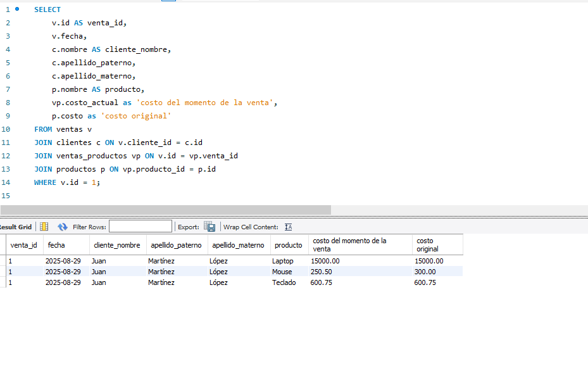588x373 pixels.
Task: Click the fecha column header
Action: [x=56, y=245]
